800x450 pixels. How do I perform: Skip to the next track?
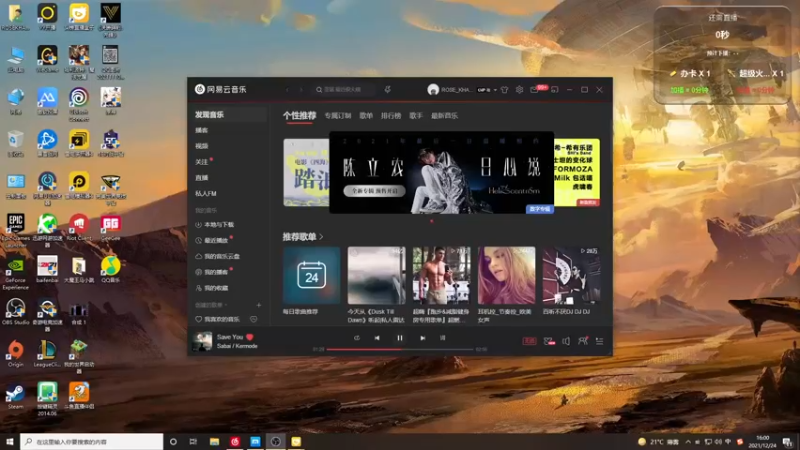tap(422, 338)
